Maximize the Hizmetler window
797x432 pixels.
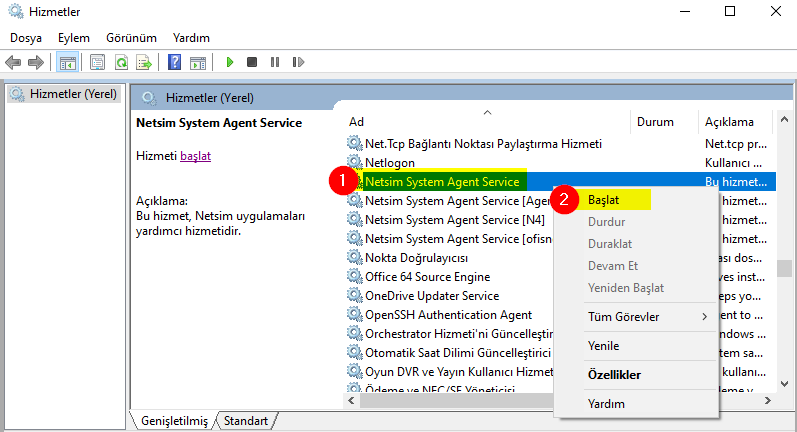tap(730, 11)
